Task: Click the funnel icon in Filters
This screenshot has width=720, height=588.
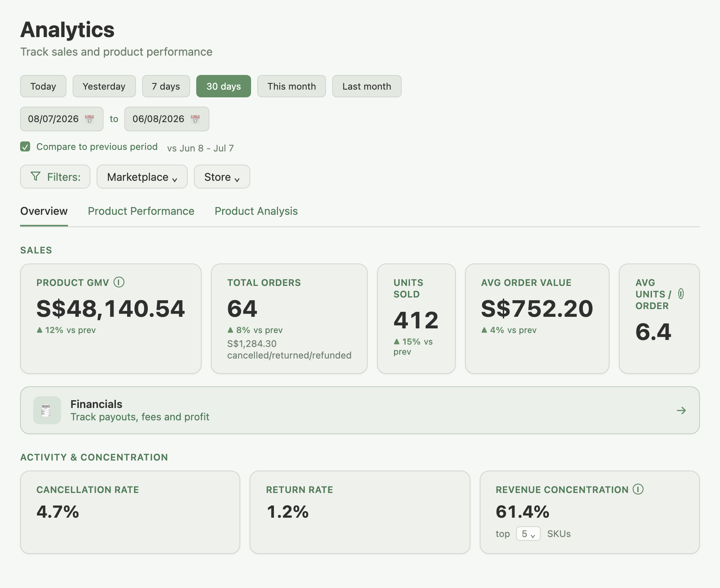Action: point(35,177)
